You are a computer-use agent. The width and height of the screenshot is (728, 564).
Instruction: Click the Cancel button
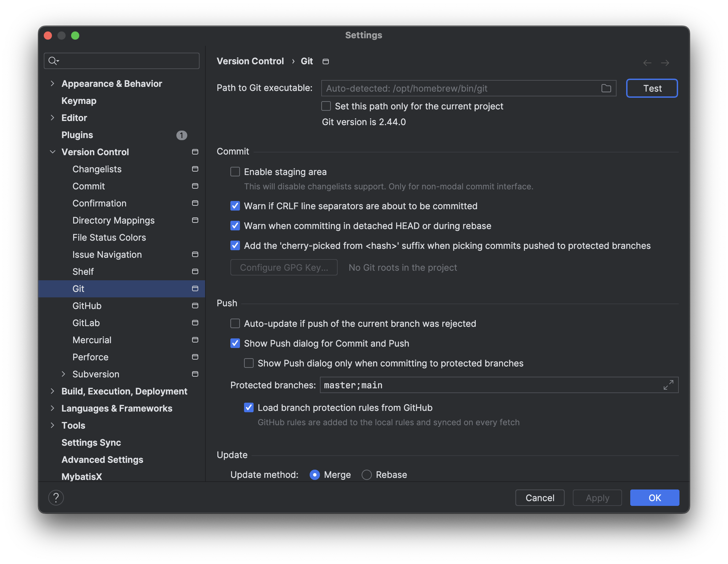point(540,498)
